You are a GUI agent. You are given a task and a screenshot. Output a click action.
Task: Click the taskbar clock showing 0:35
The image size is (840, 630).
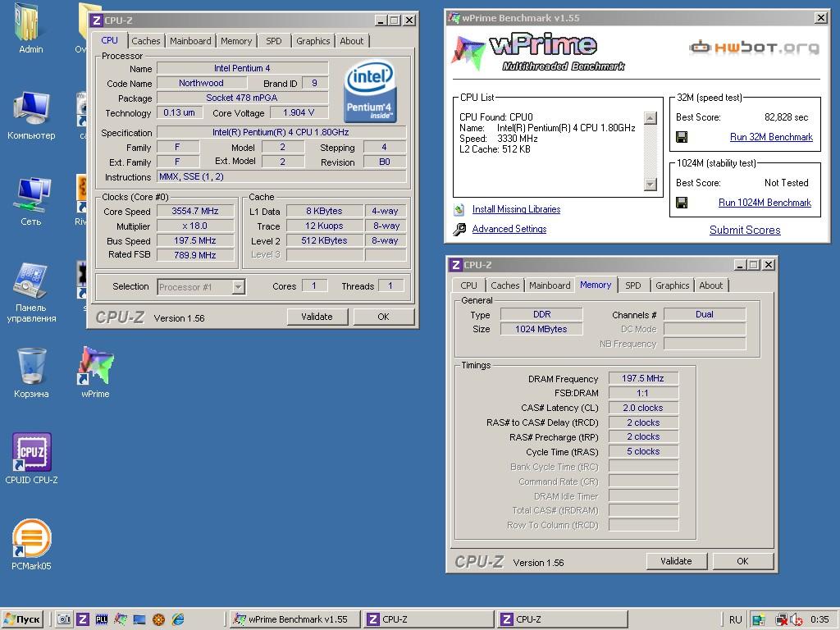click(819, 620)
